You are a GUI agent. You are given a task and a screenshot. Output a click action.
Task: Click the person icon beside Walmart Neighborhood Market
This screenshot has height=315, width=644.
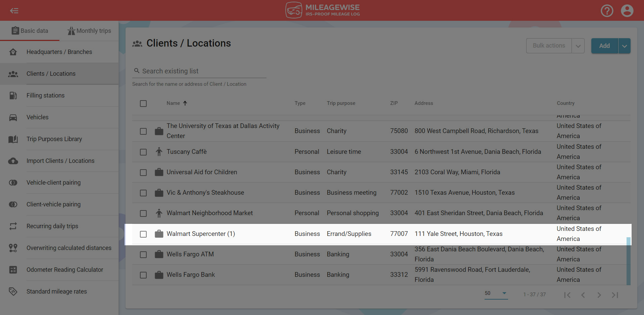159,213
